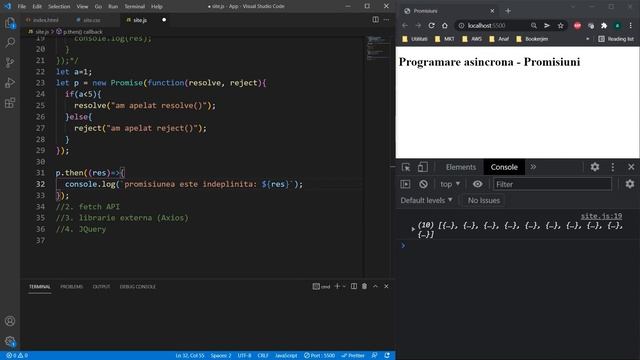The height and width of the screenshot is (360, 640).
Task: Toggle the console sidebar
Action: tap(405, 184)
